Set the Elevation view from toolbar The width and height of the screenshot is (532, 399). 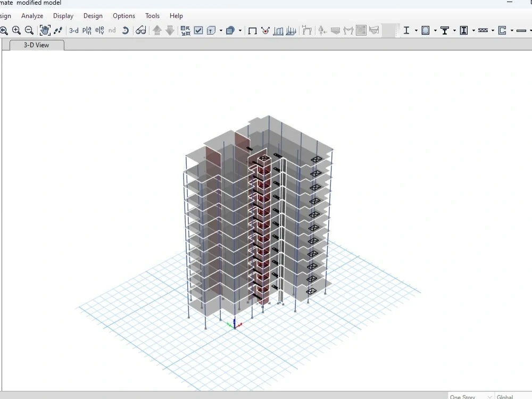click(100, 30)
